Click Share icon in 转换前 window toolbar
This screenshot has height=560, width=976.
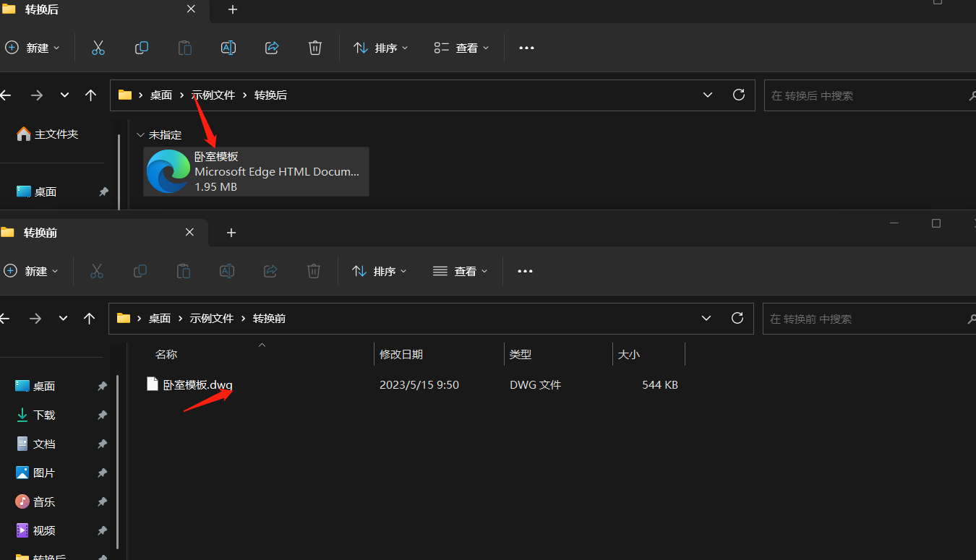click(x=270, y=271)
